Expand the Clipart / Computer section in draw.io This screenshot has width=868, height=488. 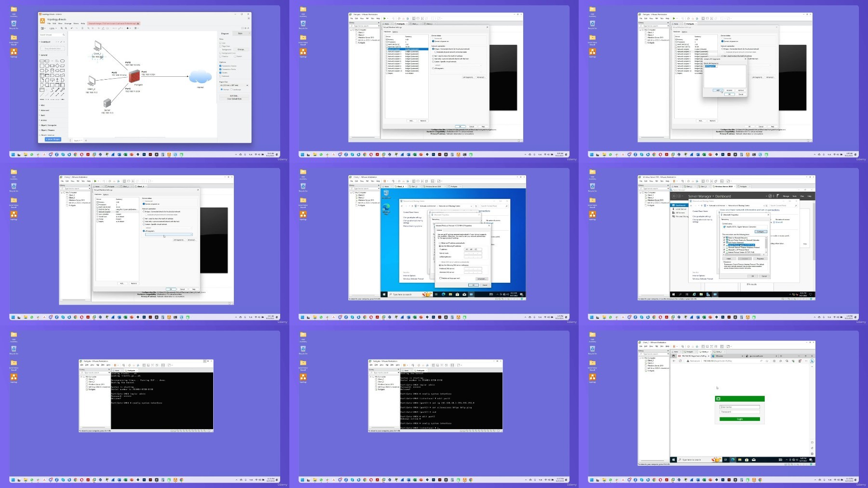[x=48, y=125]
